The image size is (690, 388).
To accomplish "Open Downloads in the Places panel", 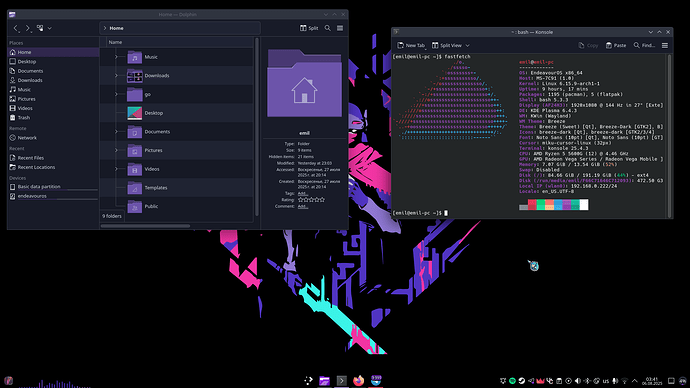I will tap(53, 80).
